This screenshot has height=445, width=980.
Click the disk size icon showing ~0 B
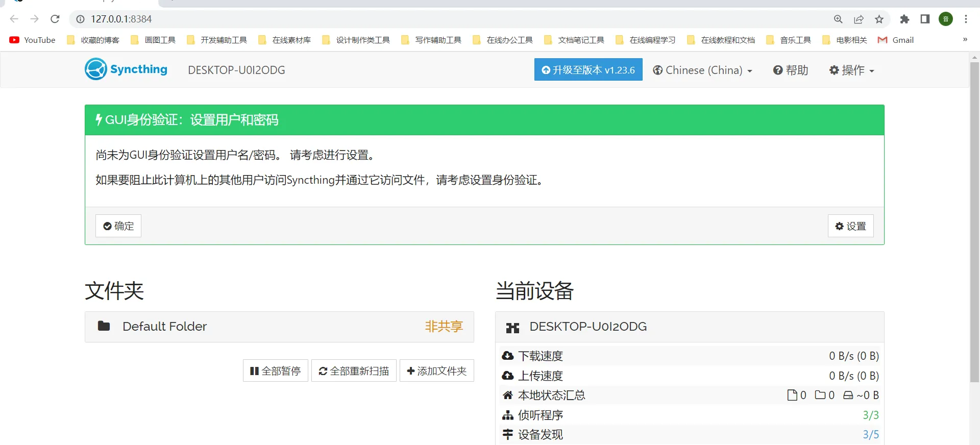(x=848, y=395)
